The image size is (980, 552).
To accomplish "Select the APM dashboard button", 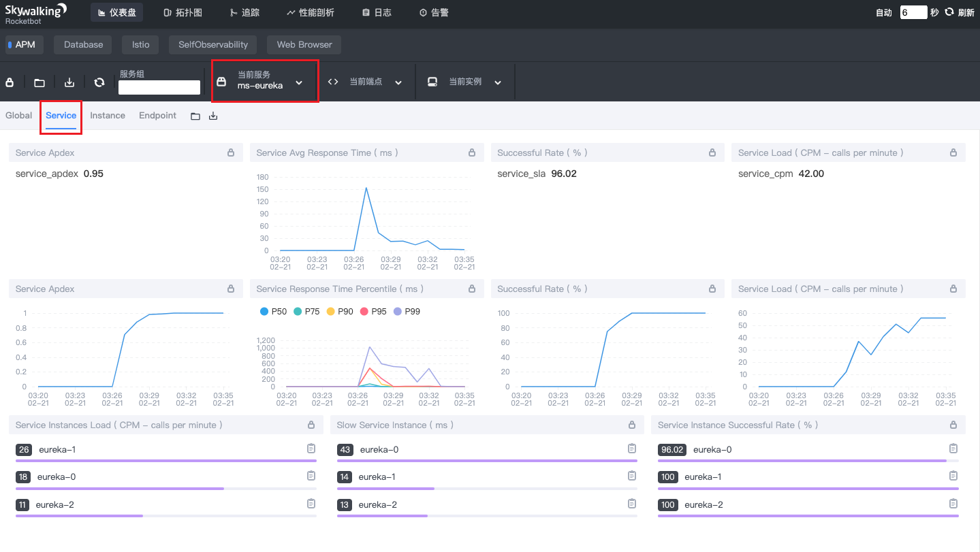I will point(25,45).
